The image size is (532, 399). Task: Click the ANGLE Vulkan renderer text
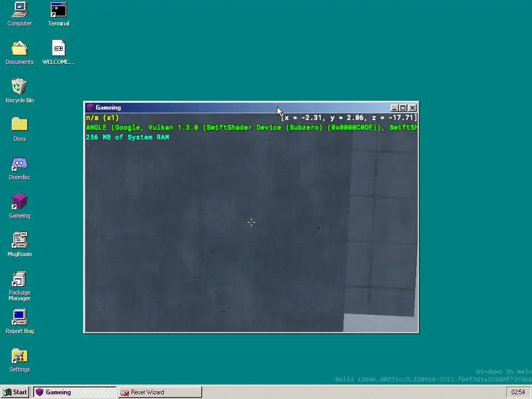point(251,128)
